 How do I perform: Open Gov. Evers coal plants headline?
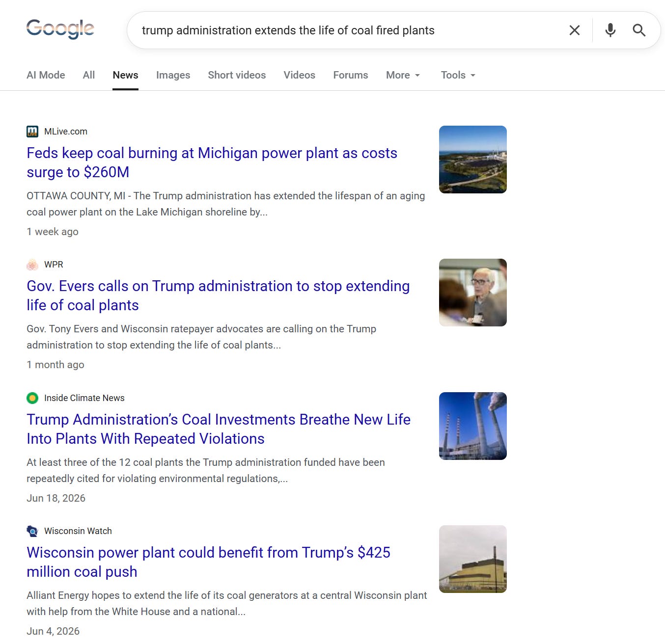click(218, 295)
